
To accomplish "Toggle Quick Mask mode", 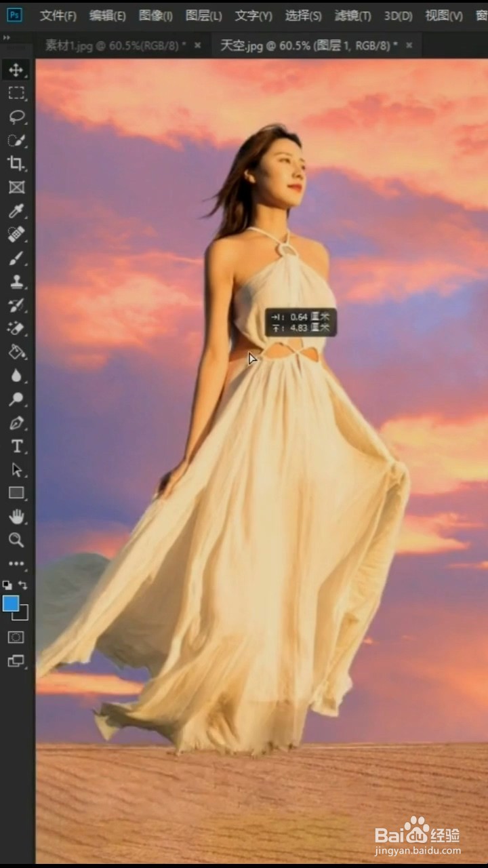I will tap(16, 637).
